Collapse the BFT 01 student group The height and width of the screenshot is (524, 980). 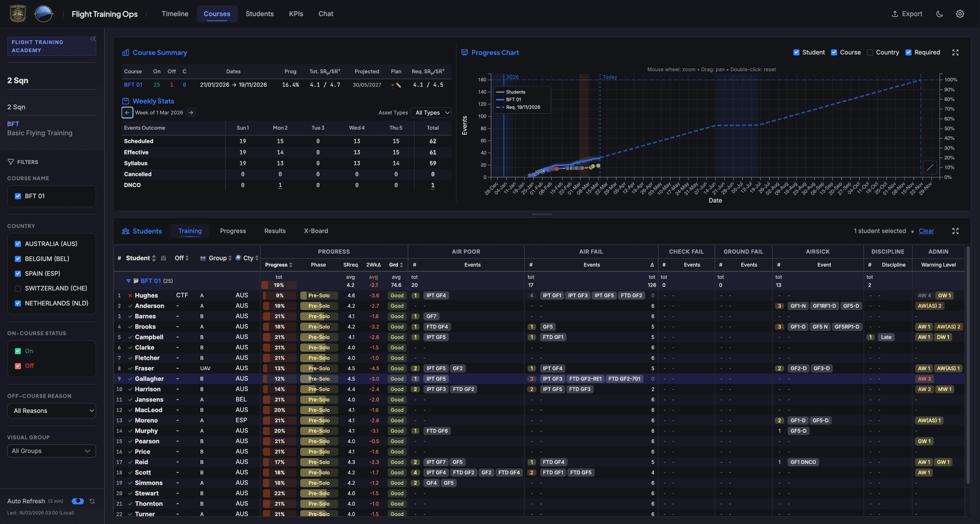click(129, 281)
